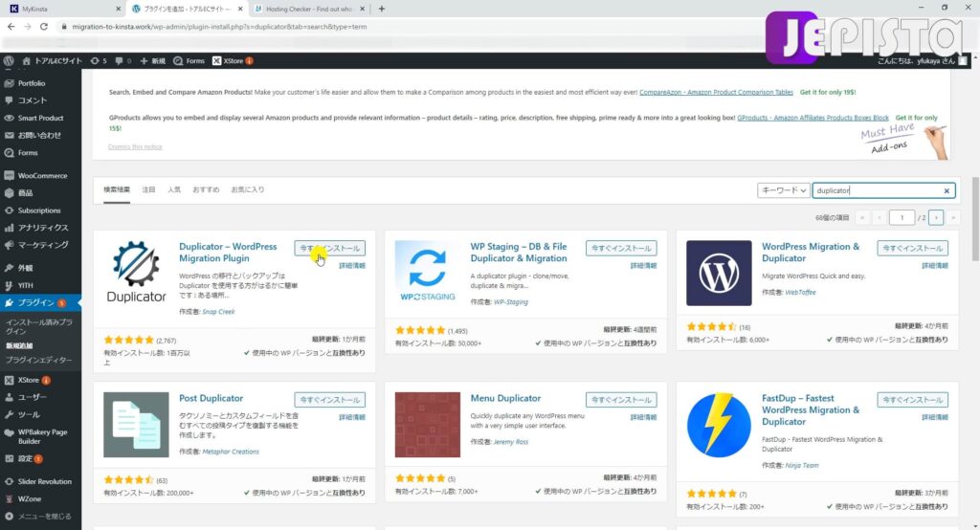This screenshot has width=980, height=530.
Task: Select the 検索結果 tab
Action: 117,189
